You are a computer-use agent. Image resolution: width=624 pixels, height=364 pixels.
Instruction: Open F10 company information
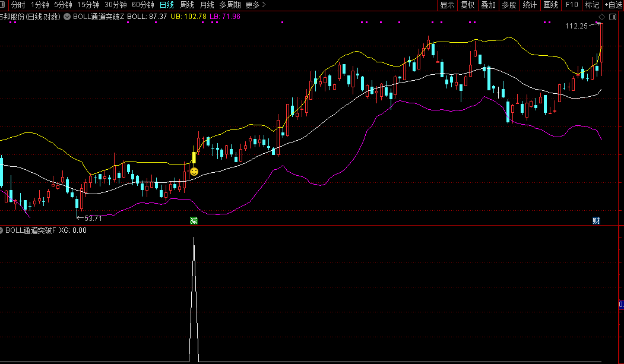click(x=572, y=5)
